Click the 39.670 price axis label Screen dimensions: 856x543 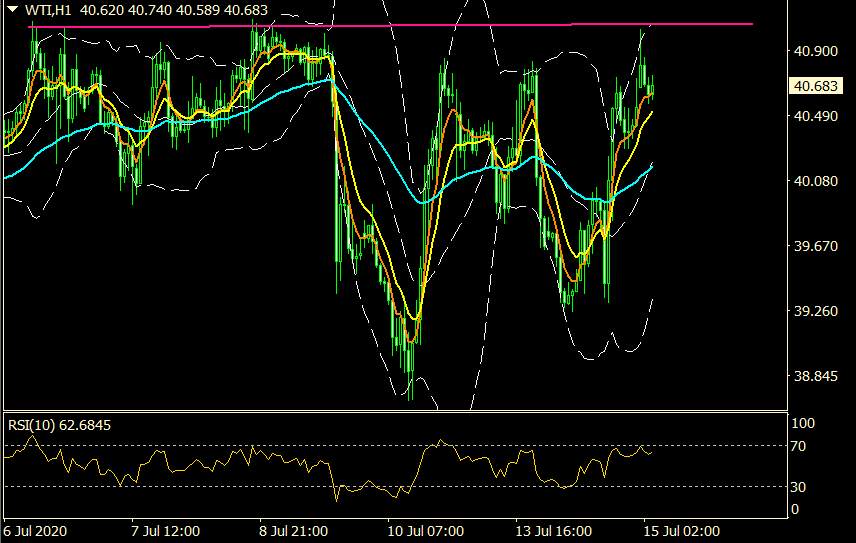tap(815, 246)
